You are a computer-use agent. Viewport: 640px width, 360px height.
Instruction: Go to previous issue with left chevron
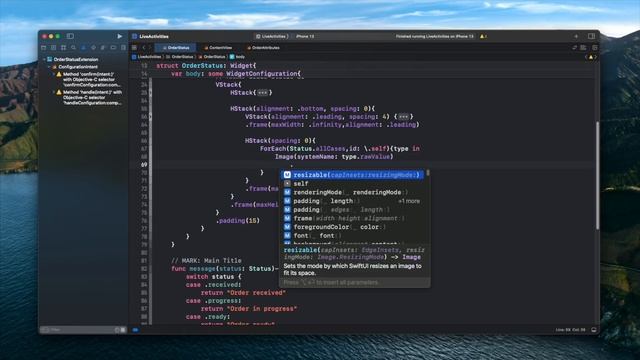coord(586,57)
